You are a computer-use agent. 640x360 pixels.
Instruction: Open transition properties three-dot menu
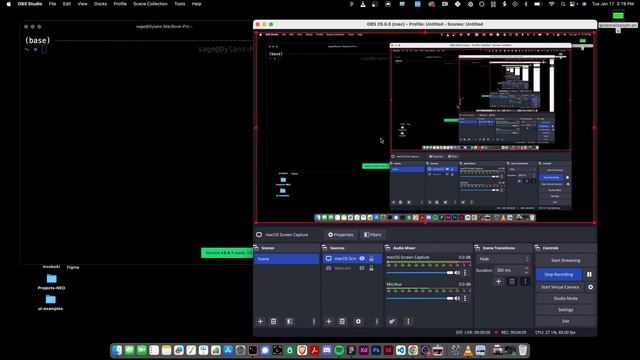pos(525,281)
